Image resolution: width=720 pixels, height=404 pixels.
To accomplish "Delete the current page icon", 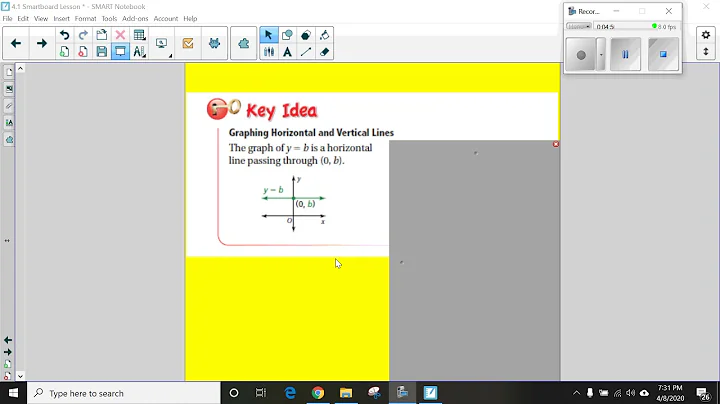I will (83, 51).
